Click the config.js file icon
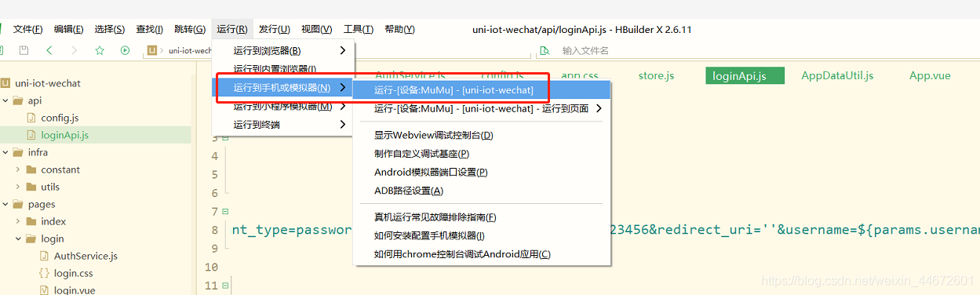 (x=31, y=118)
